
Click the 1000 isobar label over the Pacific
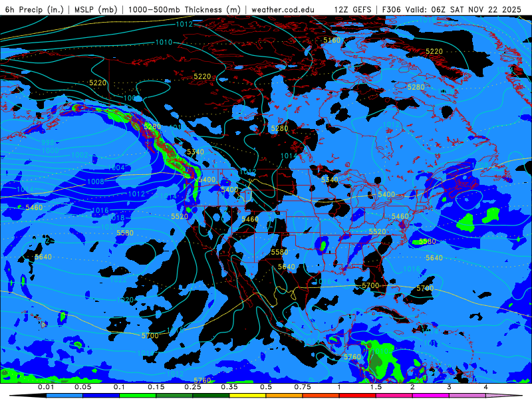point(50,150)
